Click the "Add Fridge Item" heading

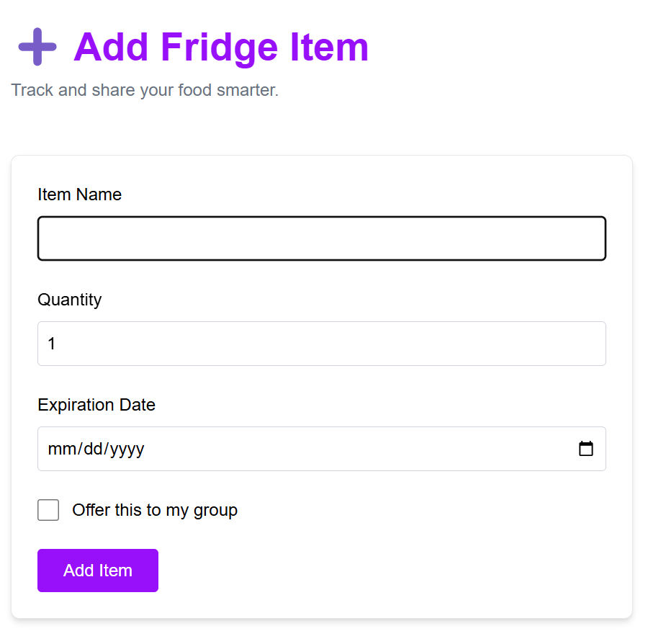(221, 48)
